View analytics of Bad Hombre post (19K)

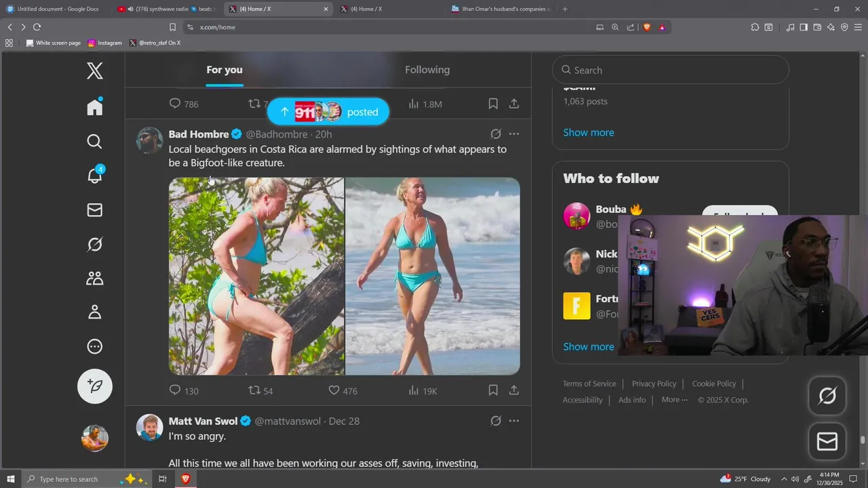pyautogui.click(x=422, y=390)
